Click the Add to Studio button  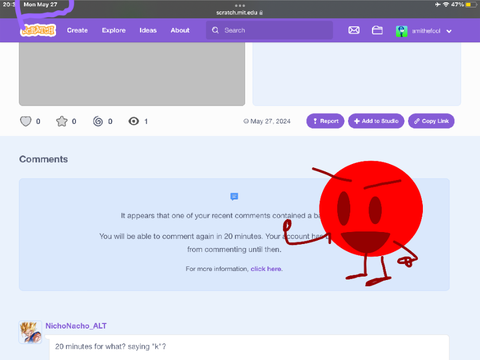click(x=376, y=121)
